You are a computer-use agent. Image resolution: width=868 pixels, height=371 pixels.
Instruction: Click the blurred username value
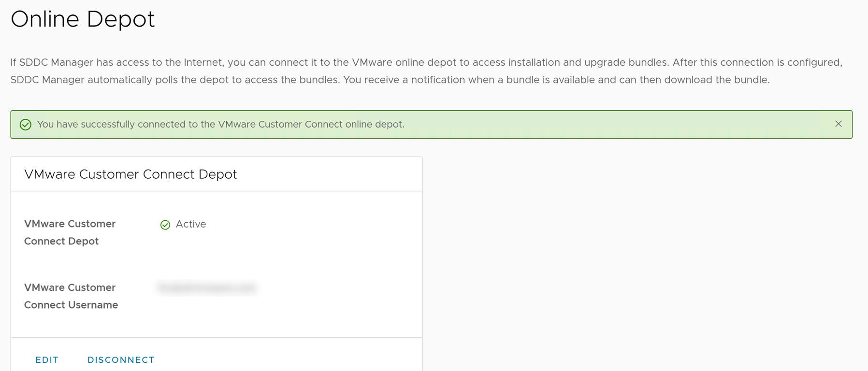pyautogui.click(x=206, y=287)
